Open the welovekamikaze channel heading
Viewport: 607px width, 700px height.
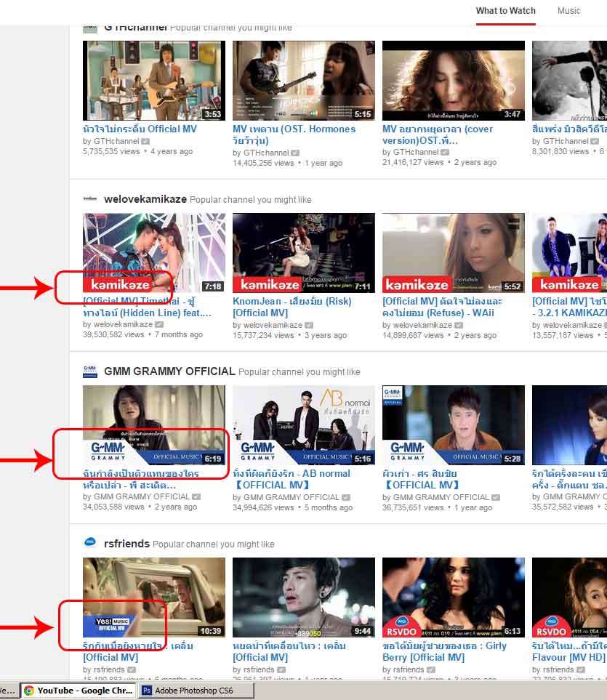145,199
